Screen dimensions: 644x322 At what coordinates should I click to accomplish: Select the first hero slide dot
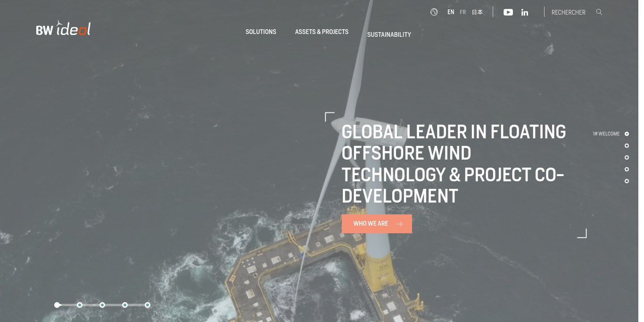(x=57, y=305)
